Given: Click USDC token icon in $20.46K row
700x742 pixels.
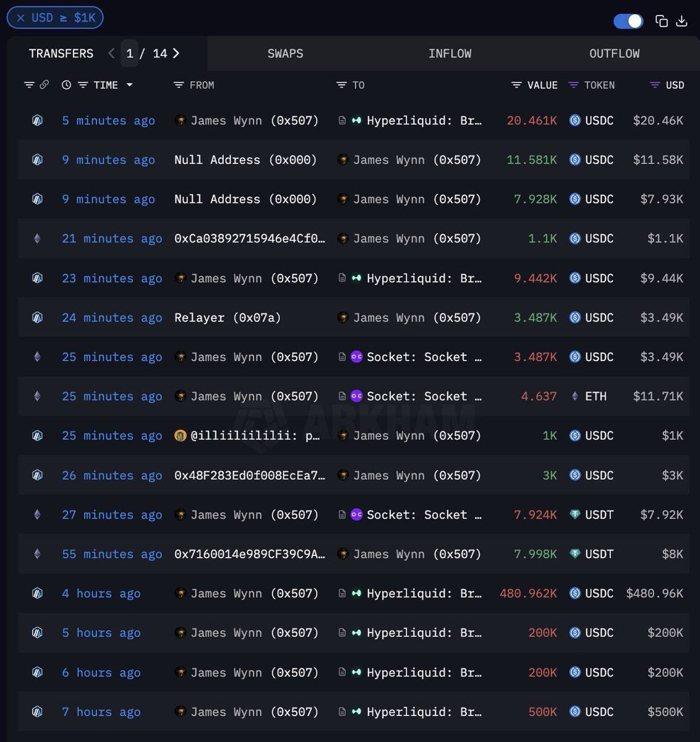Looking at the screenshot, I should coord(574,121).
